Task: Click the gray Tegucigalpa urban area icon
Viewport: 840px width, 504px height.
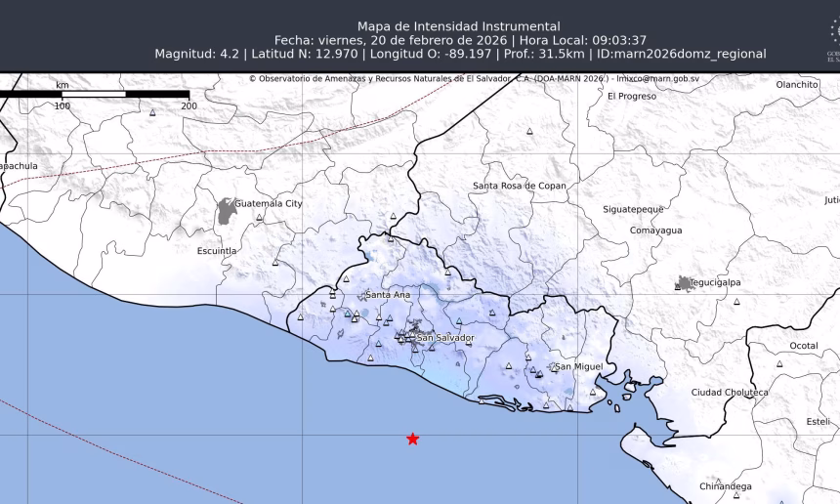Action: [684, 283]
